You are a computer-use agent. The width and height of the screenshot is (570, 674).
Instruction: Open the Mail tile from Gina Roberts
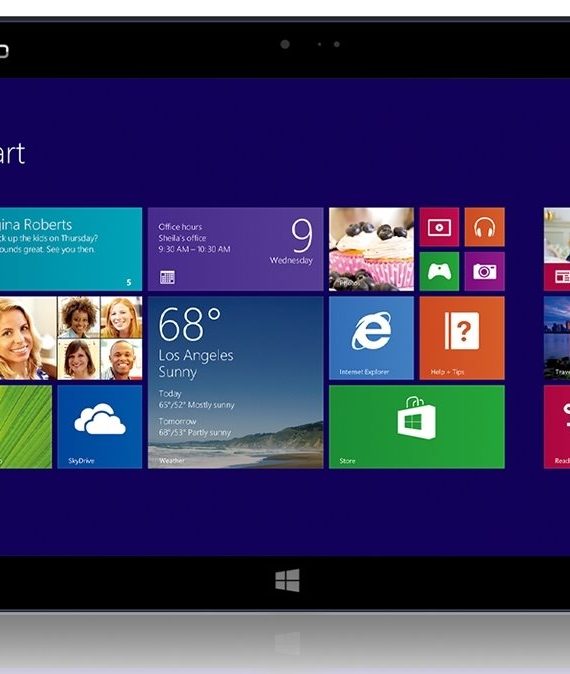tap(71, 249)
